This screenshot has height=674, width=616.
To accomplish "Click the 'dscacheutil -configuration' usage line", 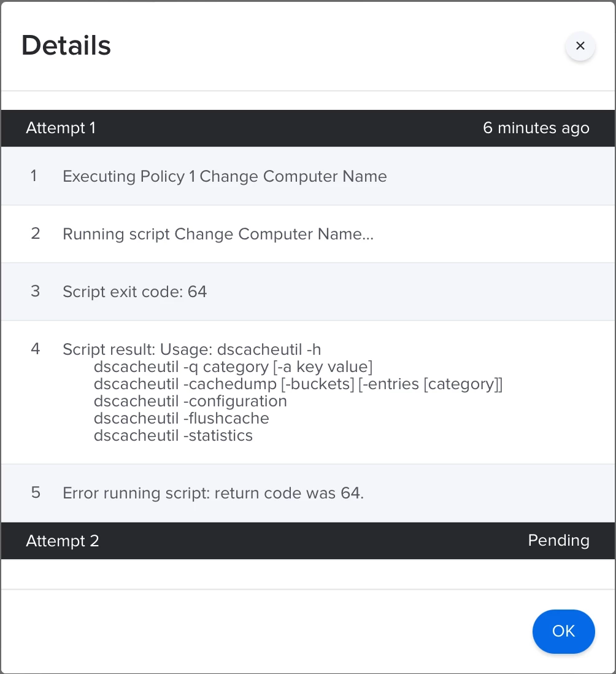I will 190,401.
